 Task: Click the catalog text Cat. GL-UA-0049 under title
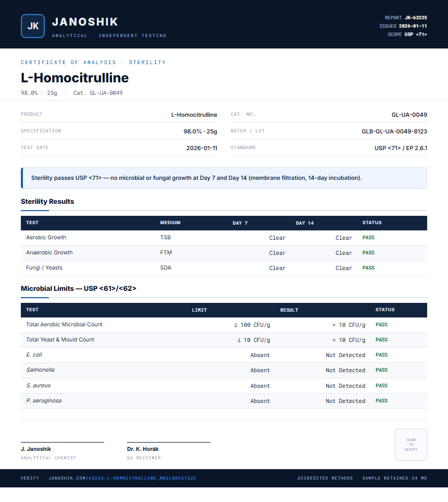click(x=98, y=93)
